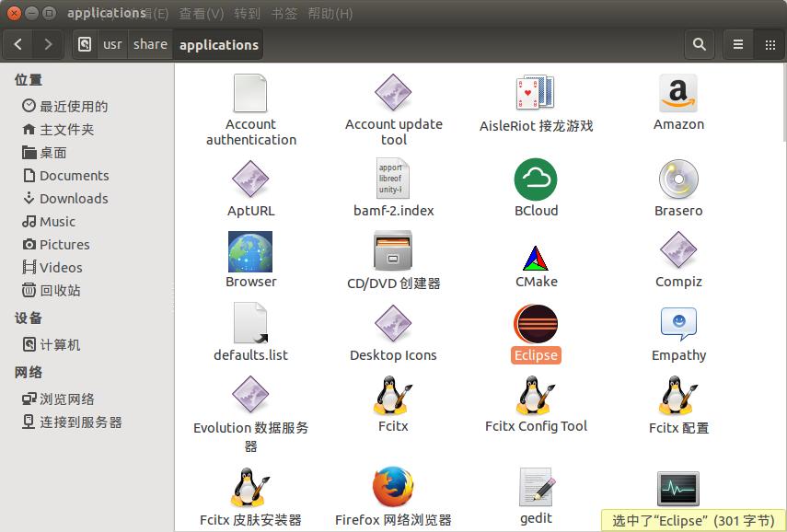This screenshot has width=787, height=532.
Task: Open the 转到 menu
Action: tap(247, 14)
